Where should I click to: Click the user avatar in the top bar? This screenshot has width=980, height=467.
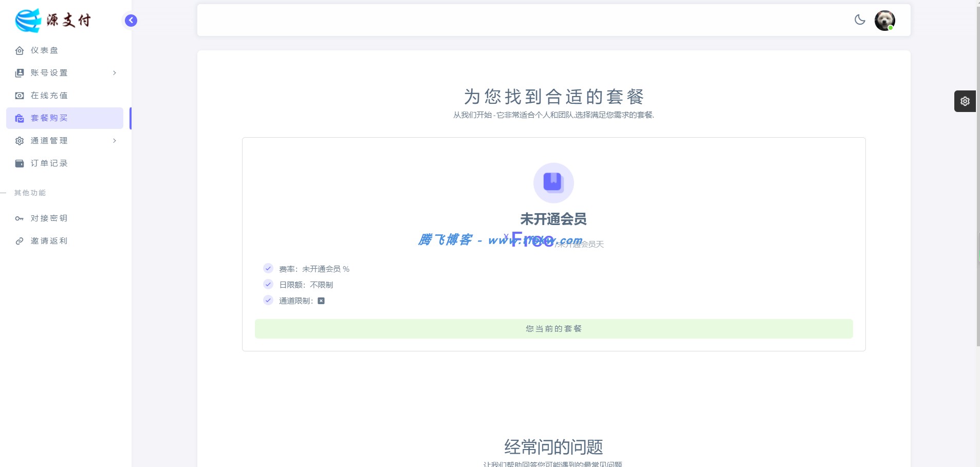pyautogui.click(x=885, y=20)
